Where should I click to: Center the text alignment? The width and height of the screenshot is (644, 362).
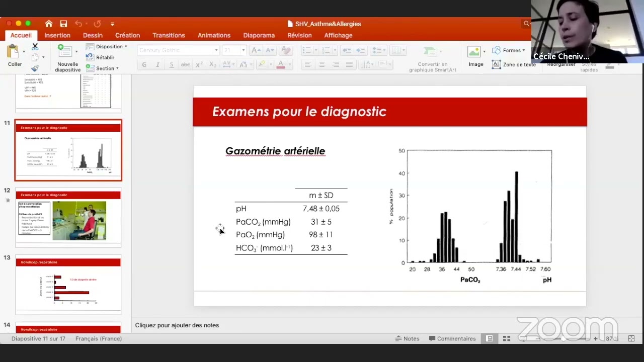[x=321, y=64]
